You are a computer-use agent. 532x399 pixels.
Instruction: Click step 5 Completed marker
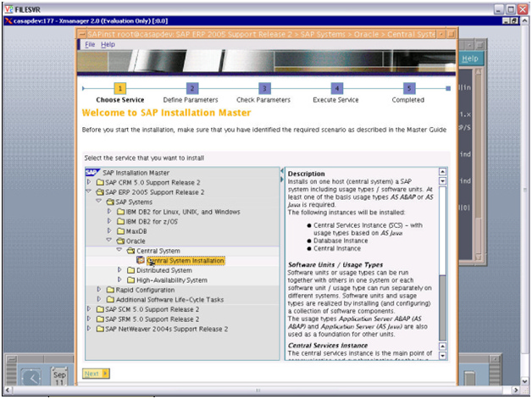(409, 88)
